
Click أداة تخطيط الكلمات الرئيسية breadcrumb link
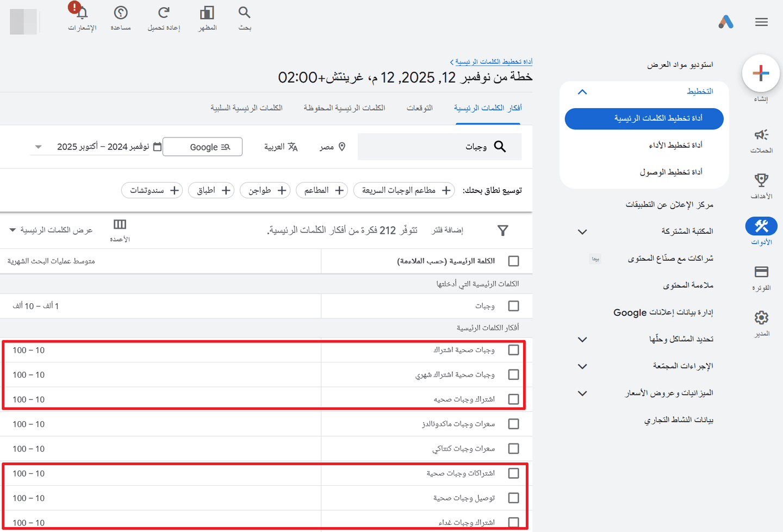pos(493,62)
